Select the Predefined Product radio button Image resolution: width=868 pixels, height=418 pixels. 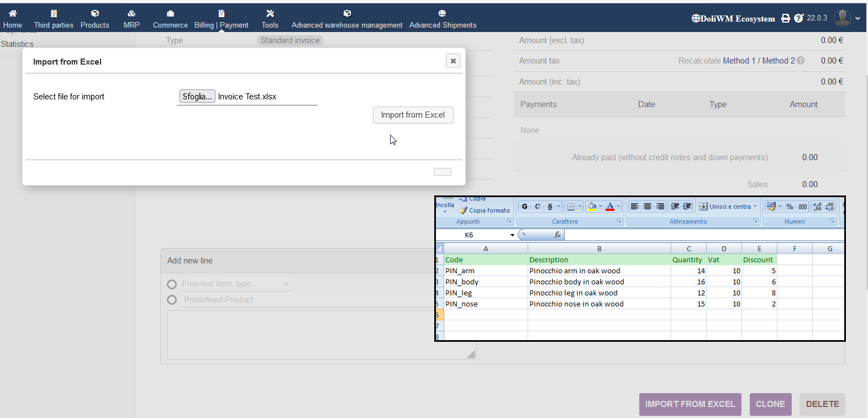click(x=172, y=300)
